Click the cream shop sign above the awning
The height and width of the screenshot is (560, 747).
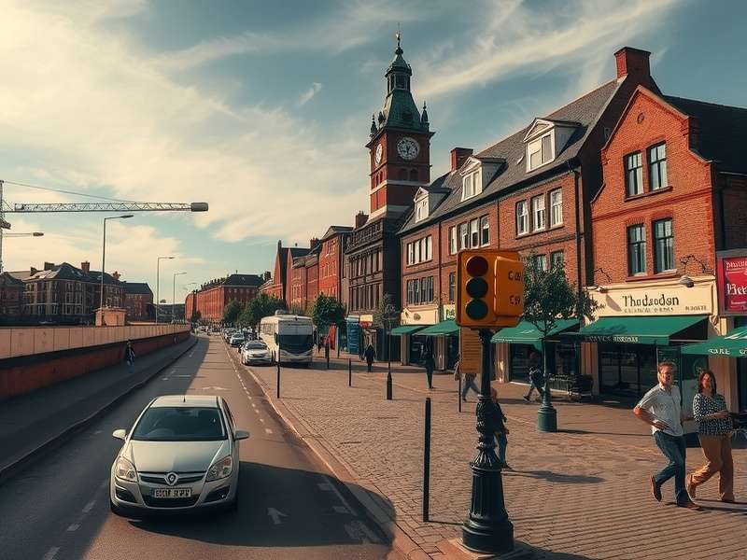pyautogui.click(x=652, y=301)
